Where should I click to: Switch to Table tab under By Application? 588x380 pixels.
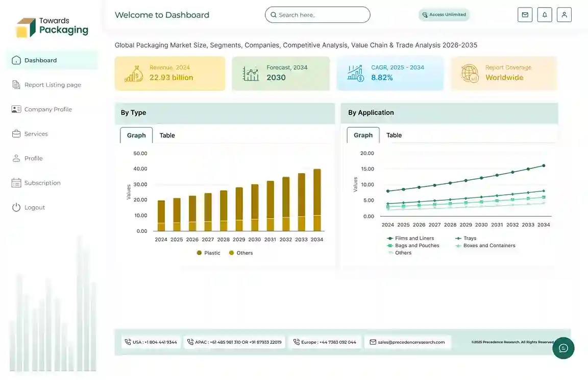pyautogui.click(x=394, y=135)
